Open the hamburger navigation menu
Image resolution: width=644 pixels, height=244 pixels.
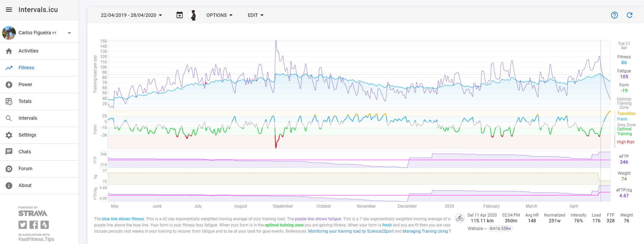click(9, 10)
